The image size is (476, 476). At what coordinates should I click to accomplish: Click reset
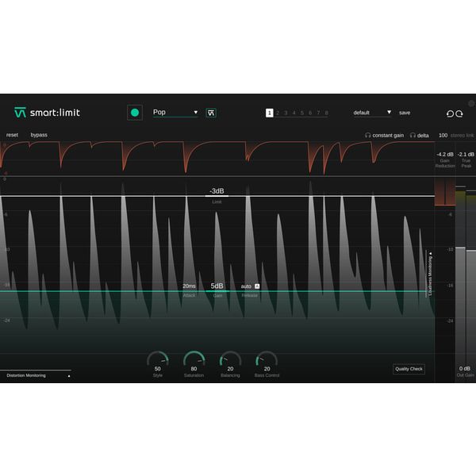(12, 135)
